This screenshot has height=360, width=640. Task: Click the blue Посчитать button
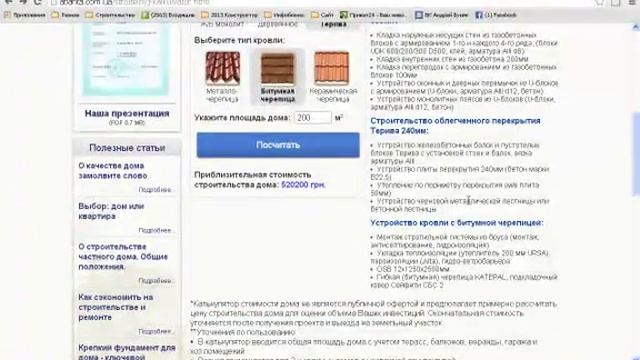coord(278,145)
